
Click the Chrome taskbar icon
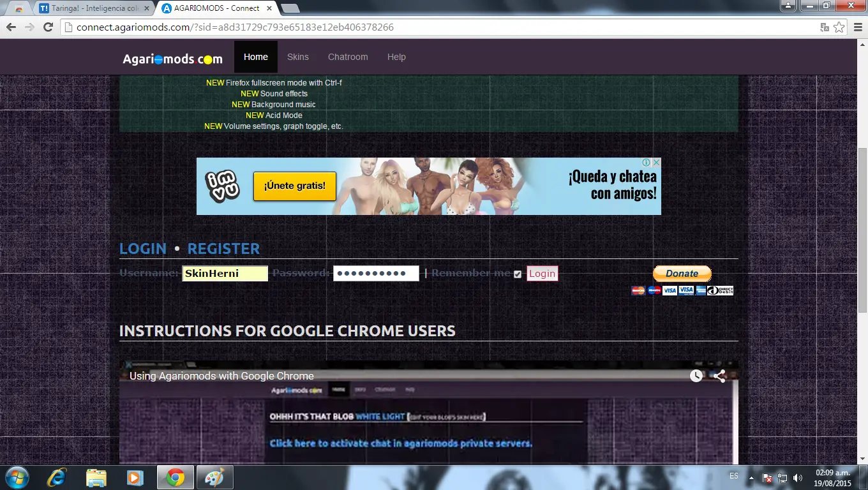pyautogui.click(x=176, y=477)
